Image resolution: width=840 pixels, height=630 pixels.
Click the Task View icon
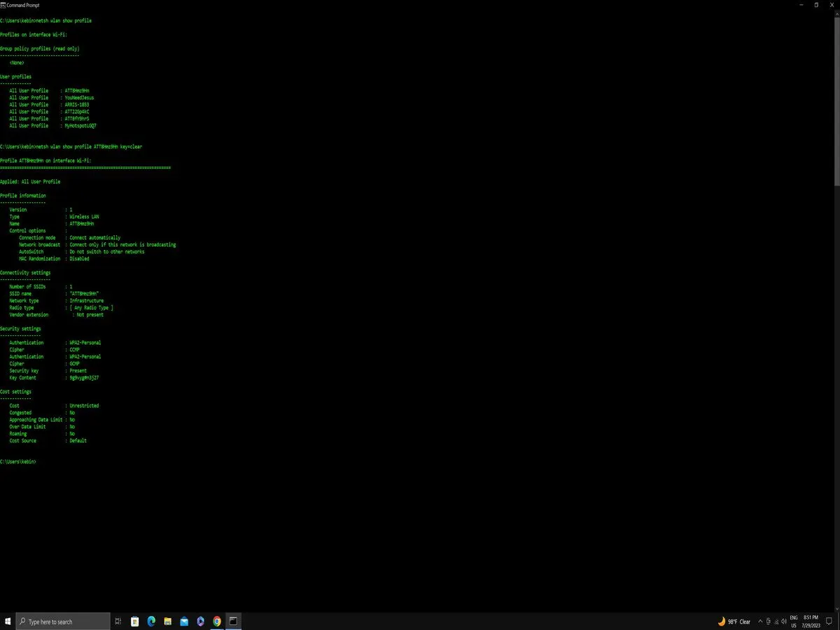(x=118, y=621)
